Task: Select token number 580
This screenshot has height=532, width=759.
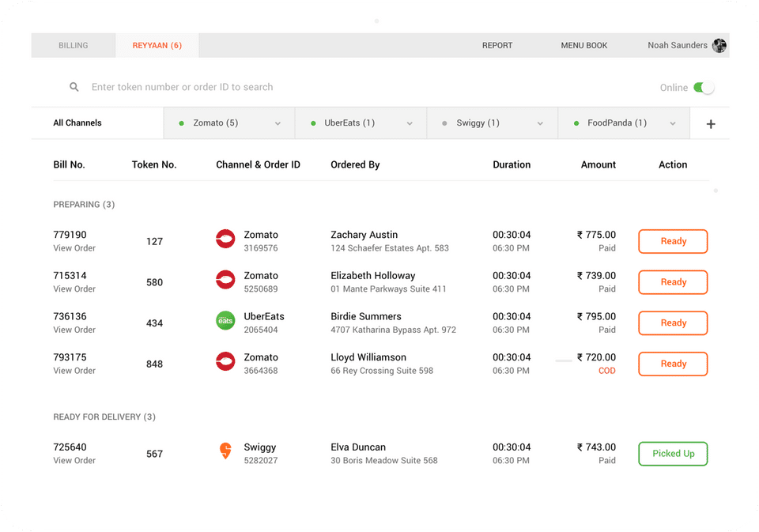Action: pyautogui.click(x=154, y=282)
